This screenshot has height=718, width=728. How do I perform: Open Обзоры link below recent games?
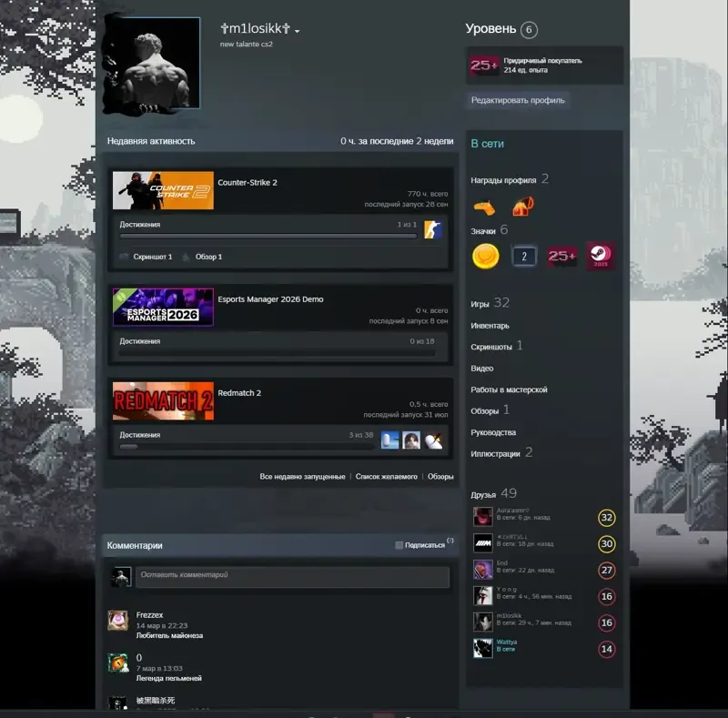click(x=440, y=477)
